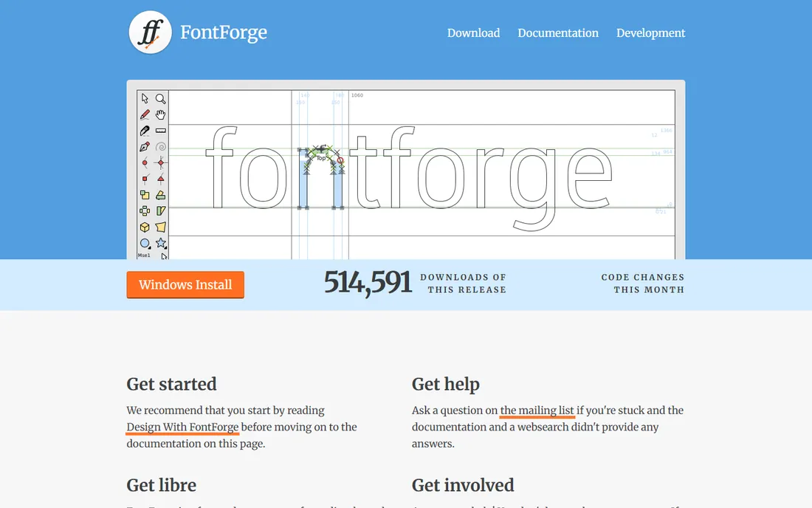The image size is (812, 508).
Task: Click the red circled point on letter n
Action: (x=340, y=160)
